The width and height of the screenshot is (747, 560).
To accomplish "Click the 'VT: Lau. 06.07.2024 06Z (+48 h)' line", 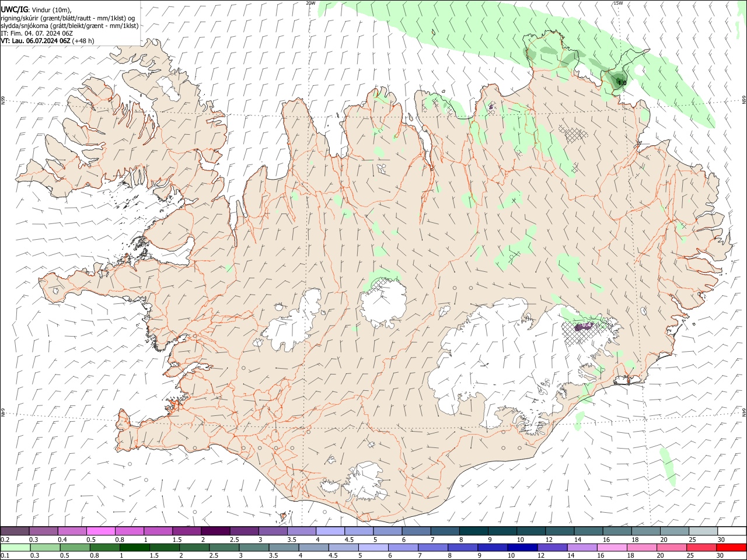I will coord(47,41).
